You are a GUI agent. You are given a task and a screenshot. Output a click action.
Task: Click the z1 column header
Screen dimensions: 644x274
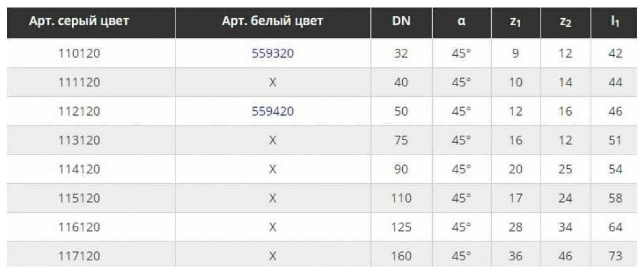click(516, 22)
